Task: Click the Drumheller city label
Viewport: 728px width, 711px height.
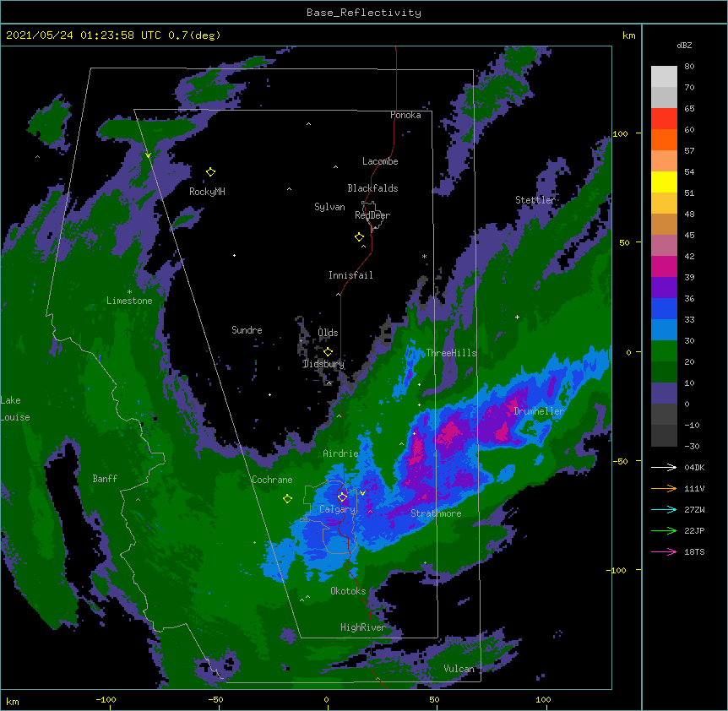Action: pos(539,411)
